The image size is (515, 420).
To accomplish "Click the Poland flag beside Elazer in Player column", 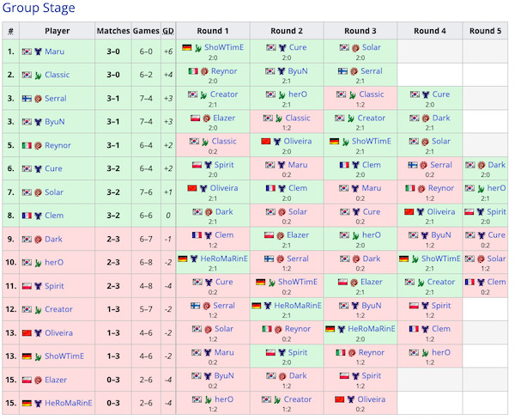I will coord(27,380).
